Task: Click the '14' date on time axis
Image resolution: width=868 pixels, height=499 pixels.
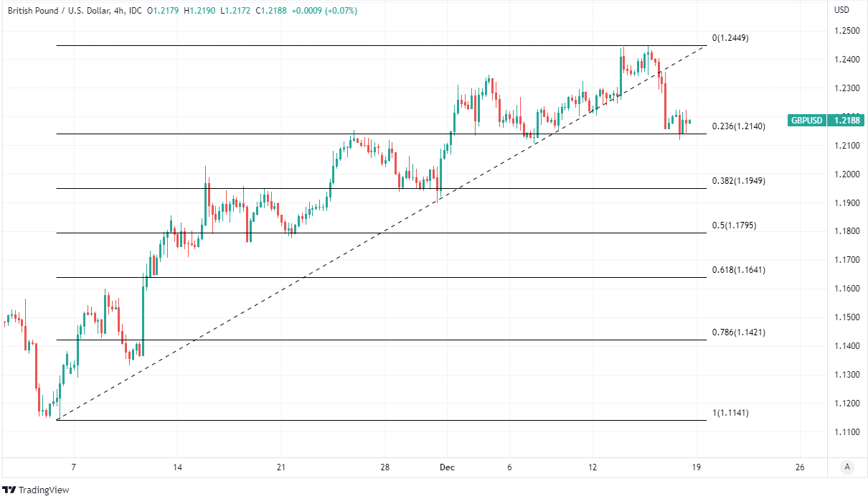Action: click(x=177, y=467)
